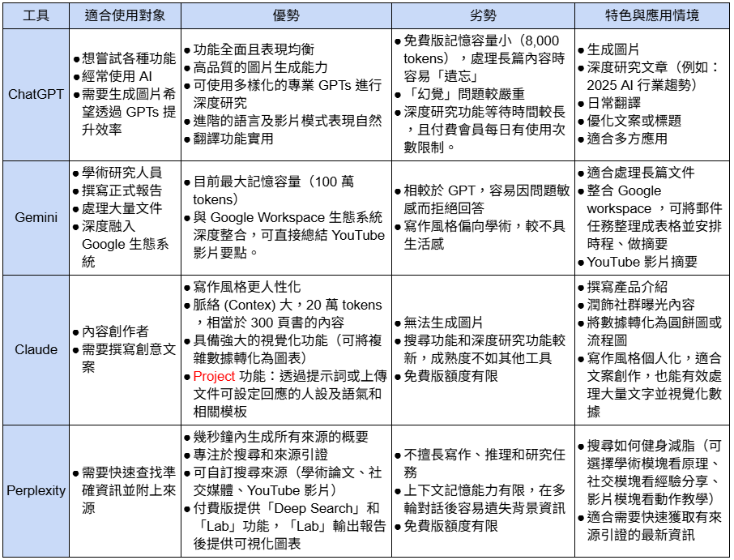Click the header cell '適合使用對象'
The height and width of the screenshot is (560, 734).
(125, 15)
